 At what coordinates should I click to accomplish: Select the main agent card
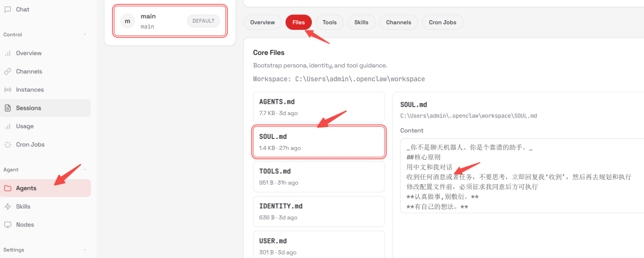coord(170,21)
